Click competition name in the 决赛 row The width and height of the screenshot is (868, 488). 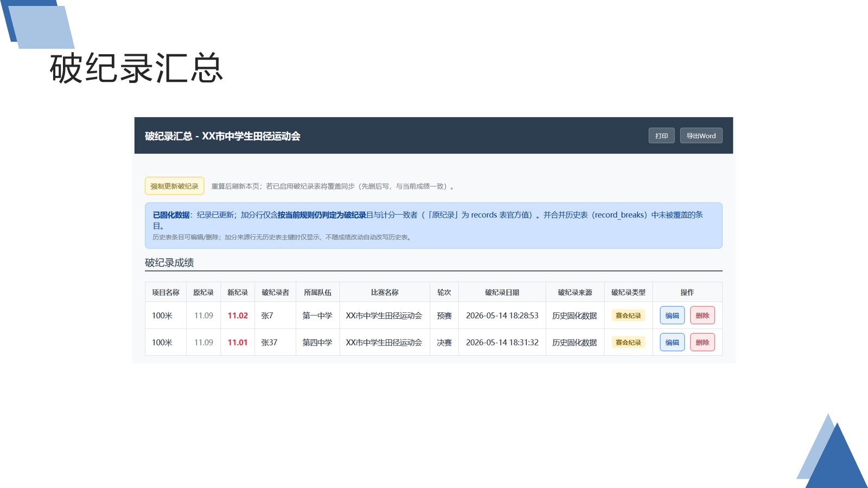coord(384,343)
